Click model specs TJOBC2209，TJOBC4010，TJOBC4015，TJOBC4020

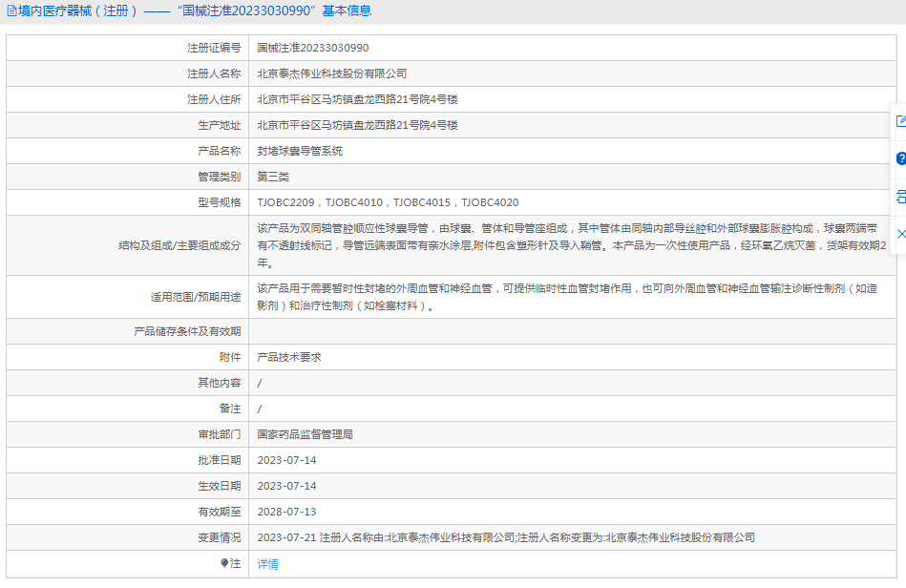tap(388, 202)
